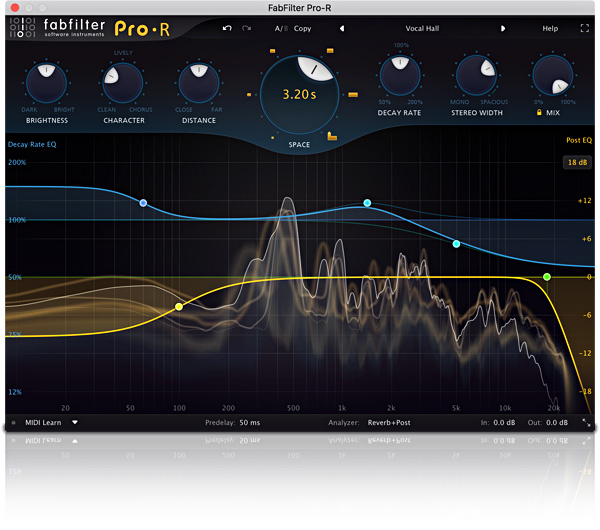Screen dimensions: 600x530
Task: Click the Copy button
Action: [x=302, y=28]
